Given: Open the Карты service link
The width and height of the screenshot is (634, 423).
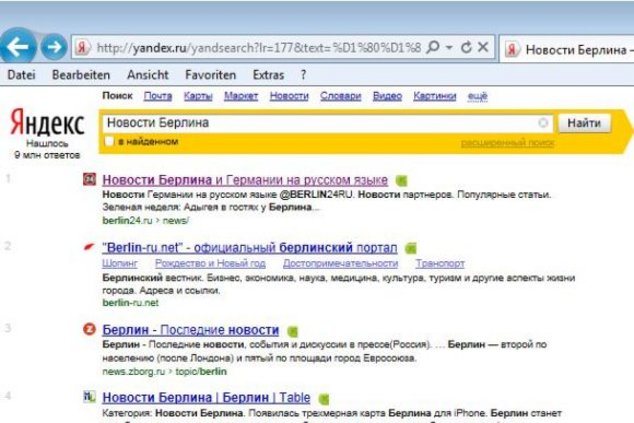Looking at the screenshot, I should pos(198,96).
